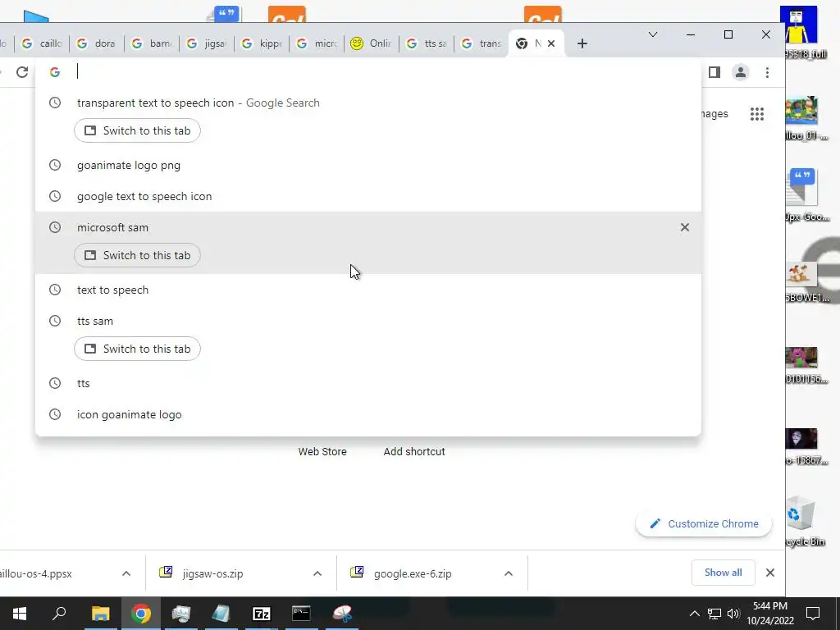This screenshot has width=840, height=630.
Task: Switch to the 'kipper' tab
Action: (262, 43)
